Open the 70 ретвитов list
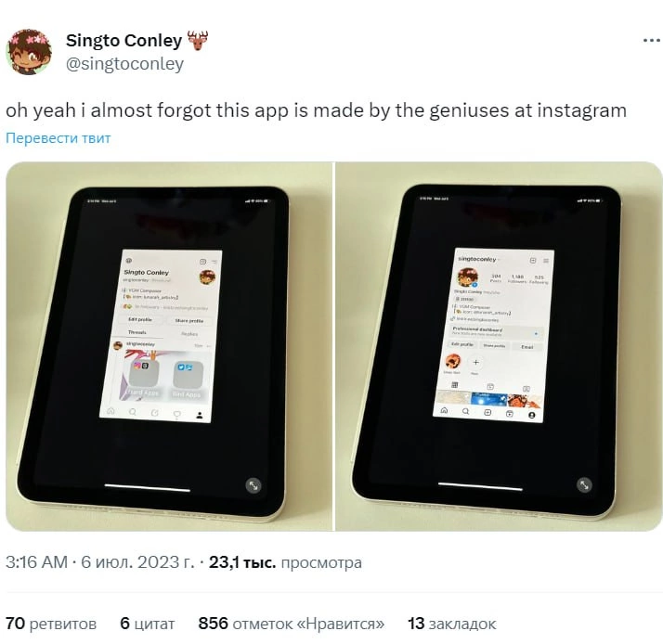Screen dimensions: 663x644 tap(51, 624)
